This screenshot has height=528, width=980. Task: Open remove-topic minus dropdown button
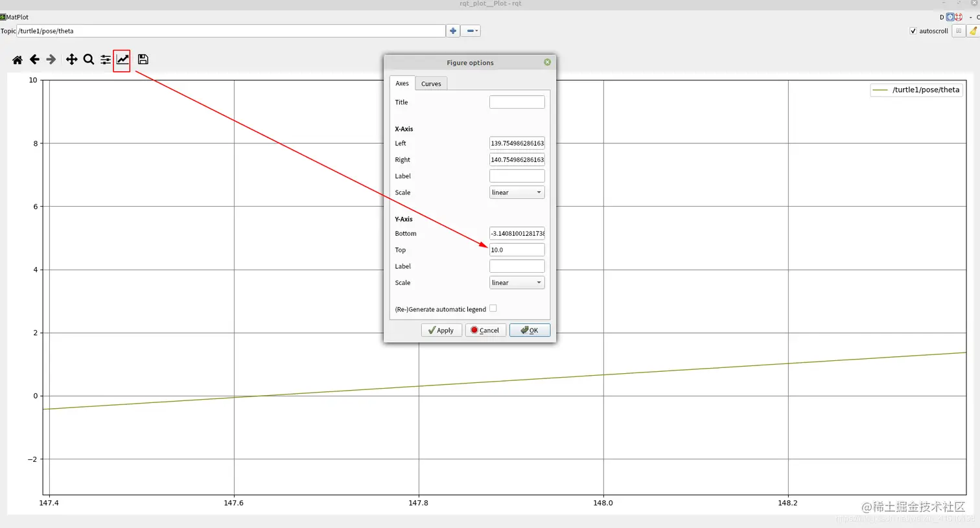[x=471, y=31]
